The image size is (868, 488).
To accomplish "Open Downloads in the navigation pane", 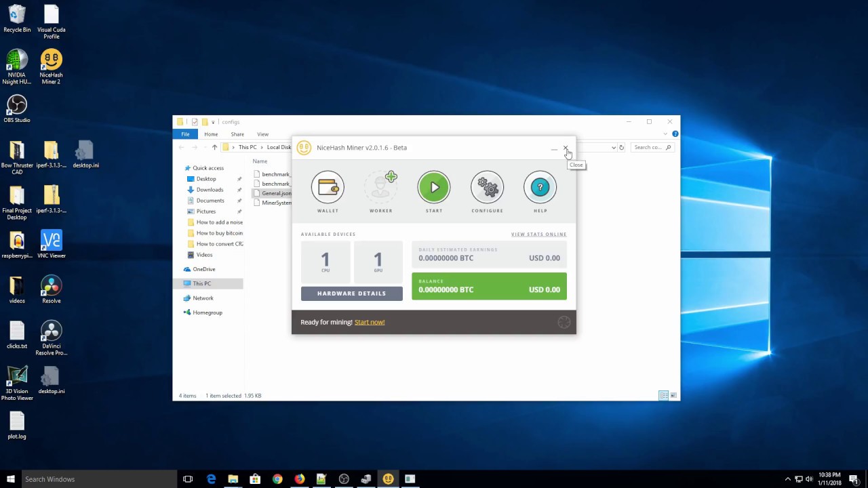I will [210, 190].
